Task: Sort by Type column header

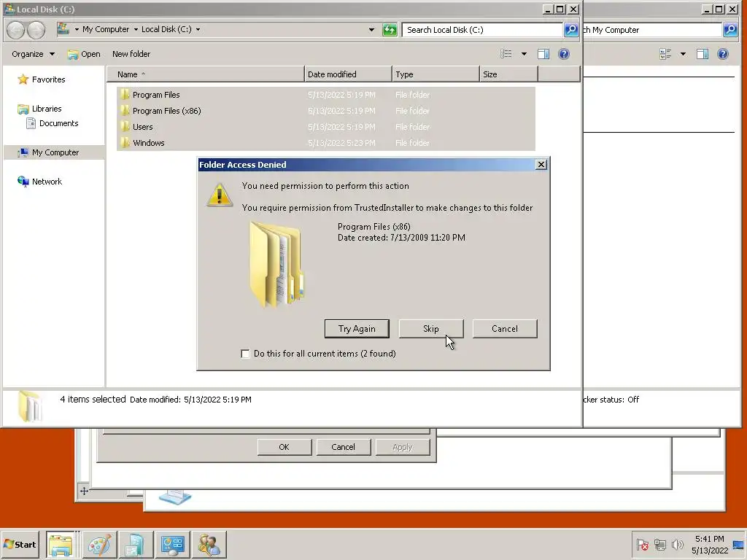Action: 436,74
